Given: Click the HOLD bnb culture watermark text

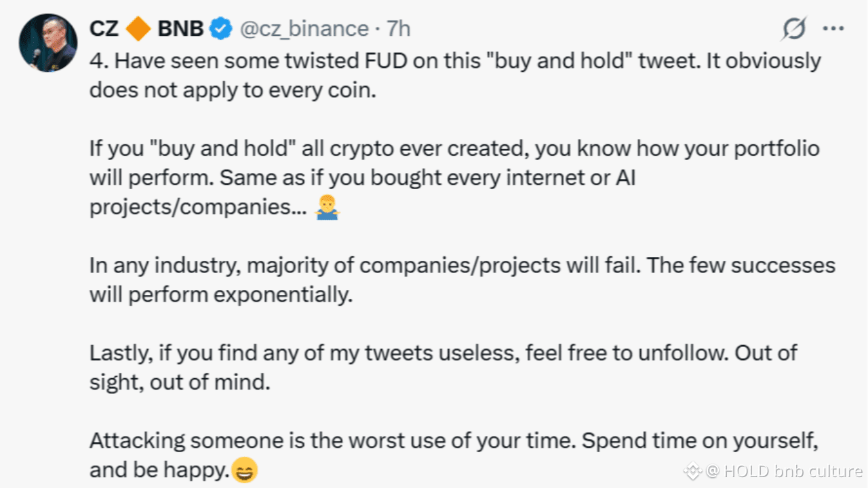Looking at the screenshot, I should 793,470.
